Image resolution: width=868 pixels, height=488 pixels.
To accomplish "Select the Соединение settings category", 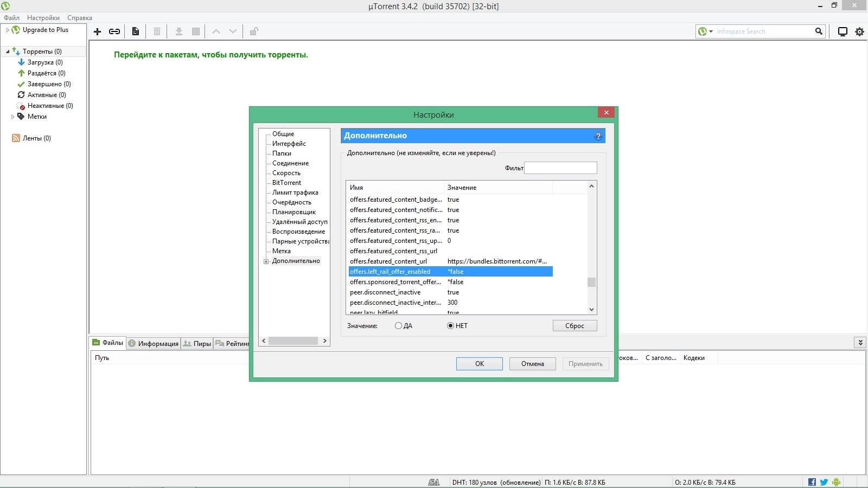I will pos(290,163).
